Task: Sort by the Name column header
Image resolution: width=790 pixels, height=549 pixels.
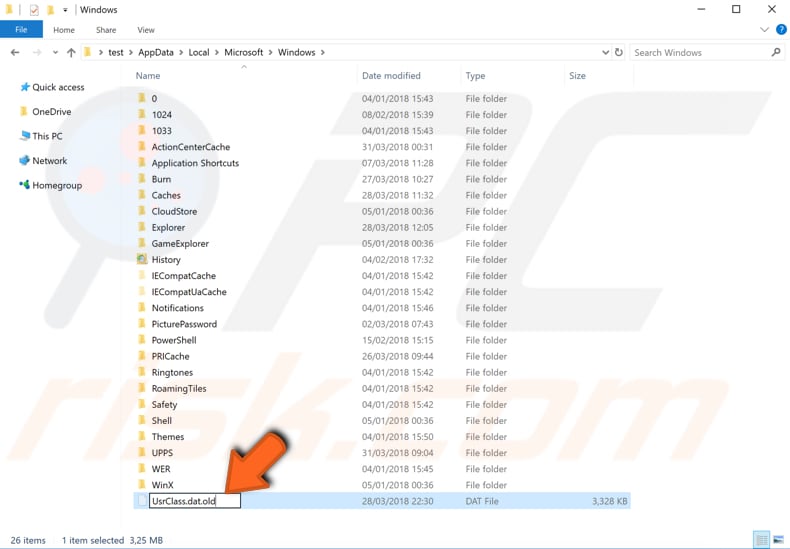Action: [x=148, y=76]
